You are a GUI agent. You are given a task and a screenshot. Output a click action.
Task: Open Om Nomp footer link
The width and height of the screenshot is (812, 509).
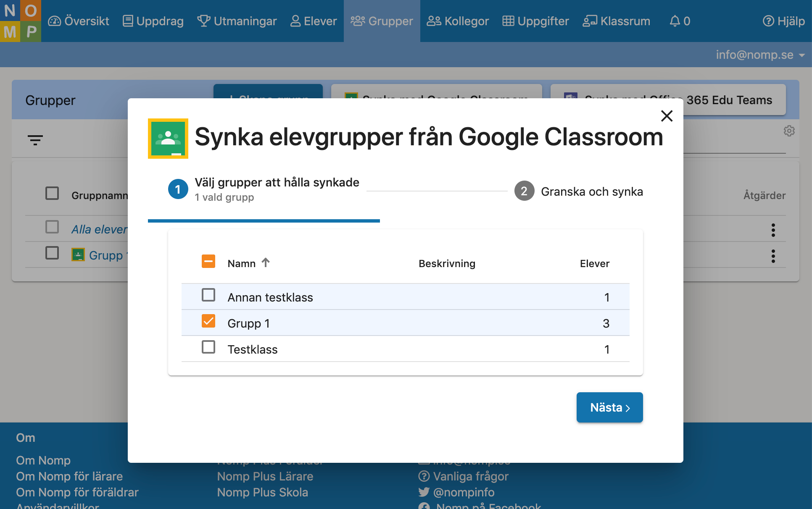pyautogui.click(x=43, y=460)
